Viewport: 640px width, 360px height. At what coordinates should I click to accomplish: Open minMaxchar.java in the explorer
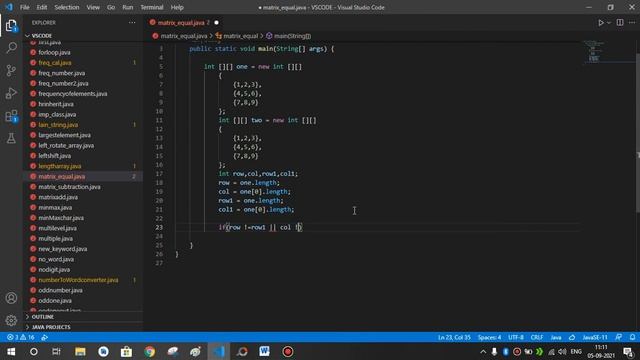61,218
